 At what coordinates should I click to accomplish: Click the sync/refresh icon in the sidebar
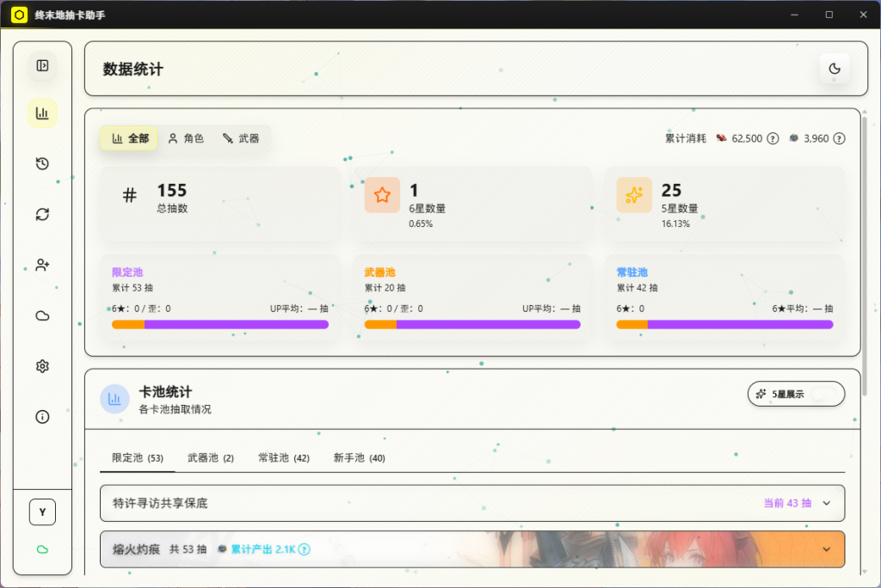[42, 214]
